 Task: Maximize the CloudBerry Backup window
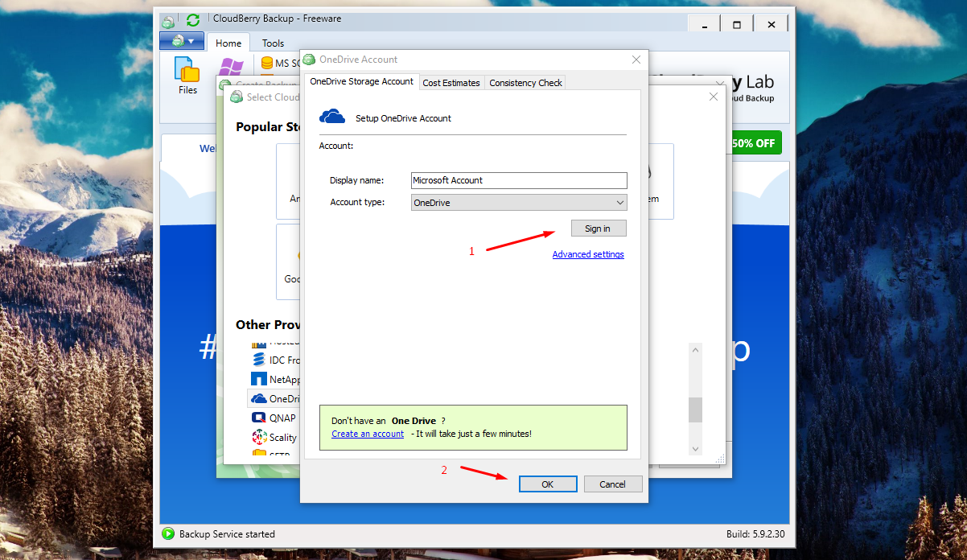pos(736,25)
